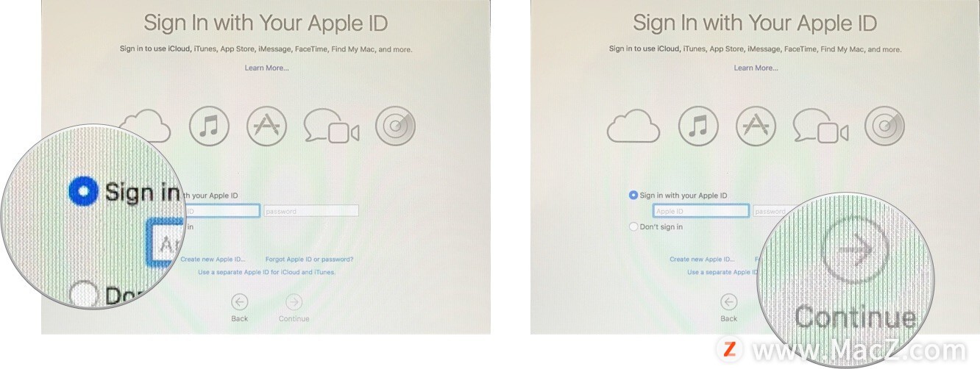Screen dimensions: 980x369
Task: Click the Find My Mac radar icon, right panel
Action: pos(884,126)
